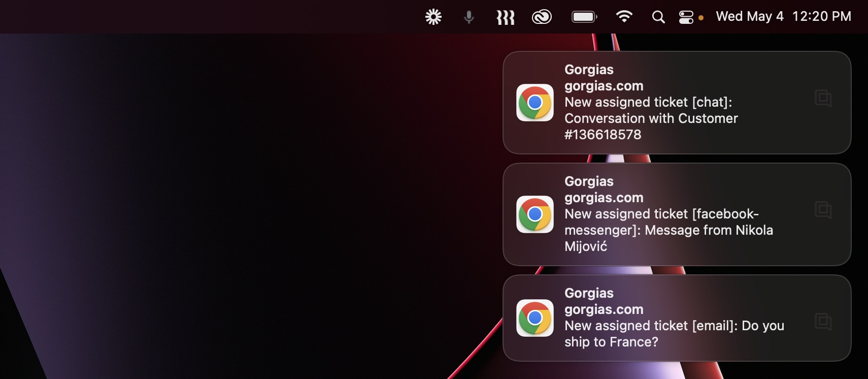
Task: Open the chat ticket #136618578 notification
Action: (x=677, y=103)
